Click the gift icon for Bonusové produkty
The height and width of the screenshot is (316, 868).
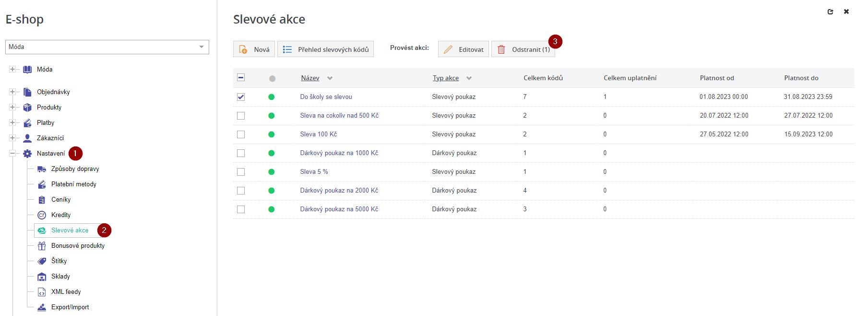[42, 246]
